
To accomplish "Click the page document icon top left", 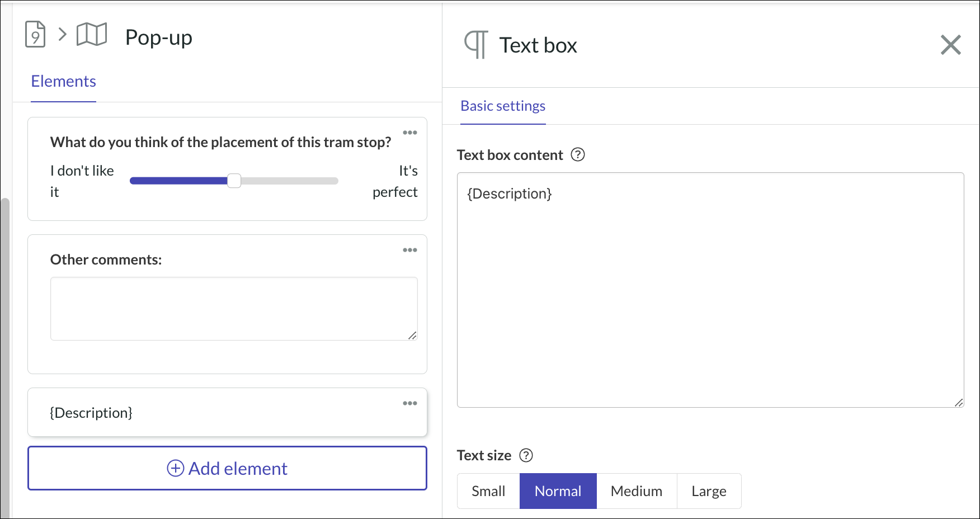I will 35,35.
